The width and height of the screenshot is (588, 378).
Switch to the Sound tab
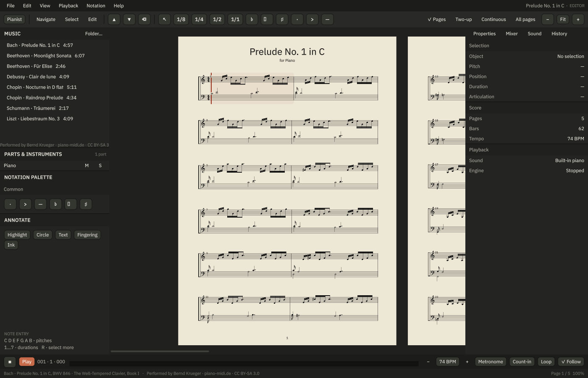pos(535,34)
